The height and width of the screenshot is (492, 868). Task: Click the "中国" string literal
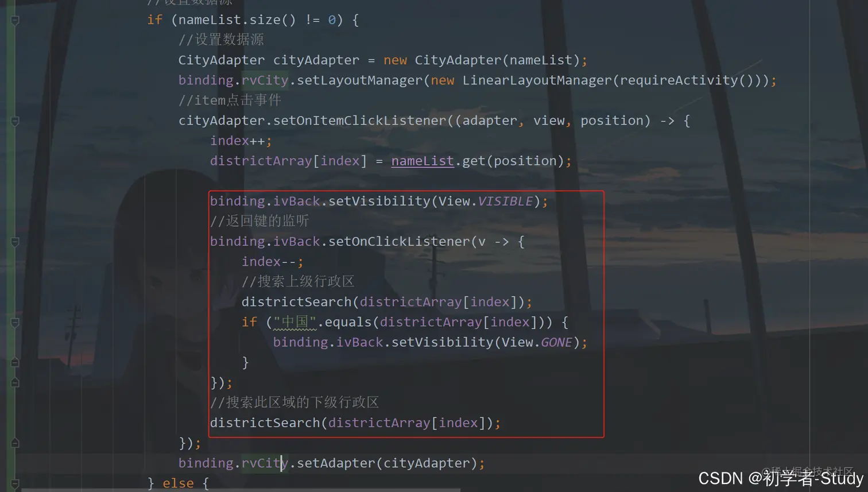[295, 322]
